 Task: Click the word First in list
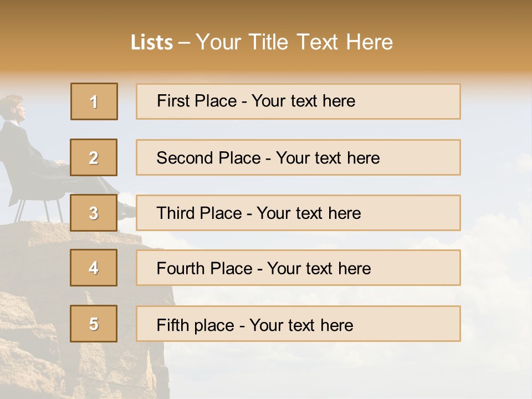tap(173, 101)
